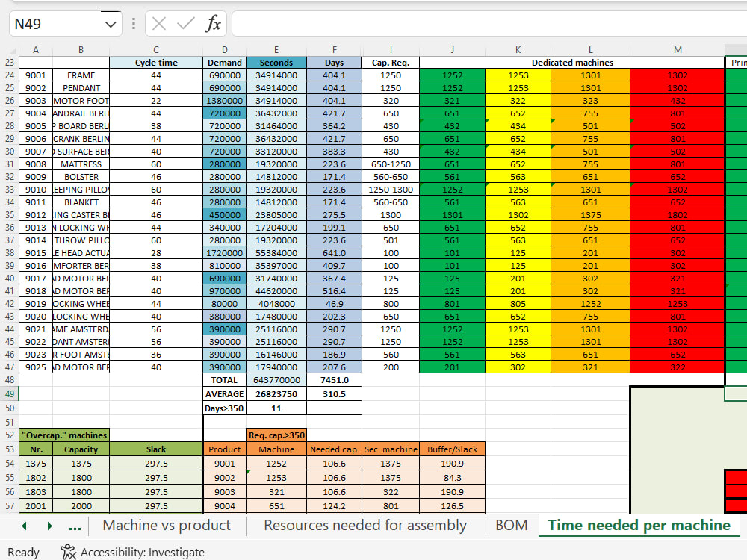Screen dimensions: 747x560
Task: Select the MATTRESS cell
Action: (81, 164)
